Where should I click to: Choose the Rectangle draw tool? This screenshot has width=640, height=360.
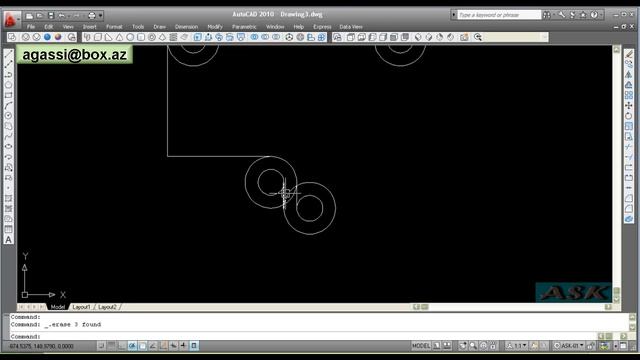pyautogui.click(x=9, y=95)
